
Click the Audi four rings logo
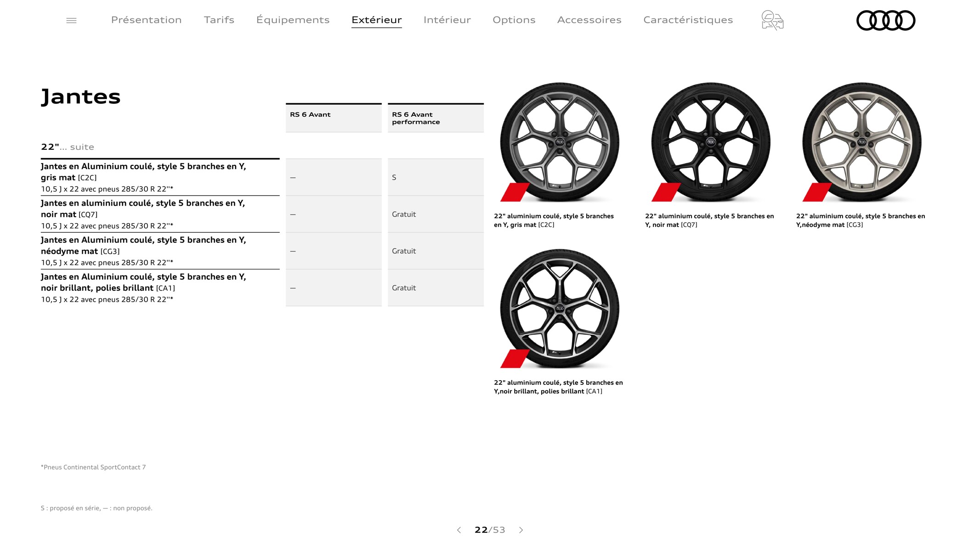886,20
